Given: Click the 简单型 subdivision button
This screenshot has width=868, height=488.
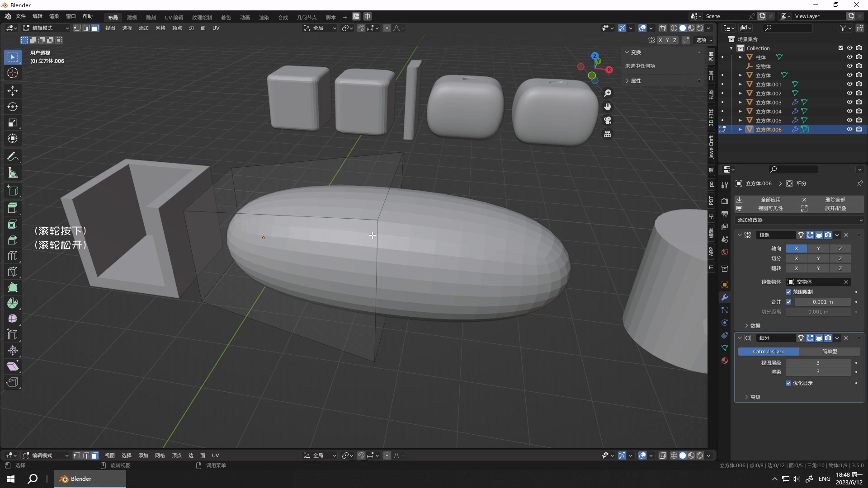Looking at the screenshot, I should [x=830, y=352].
